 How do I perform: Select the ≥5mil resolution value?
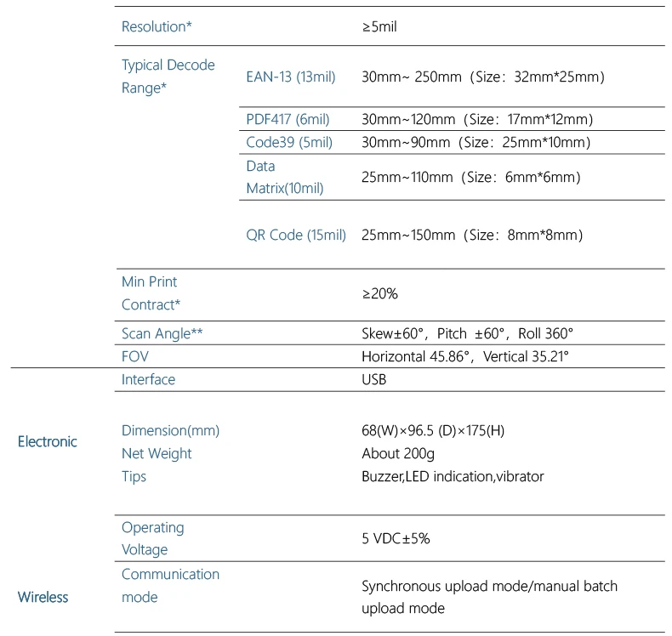(x=379, y=26)
